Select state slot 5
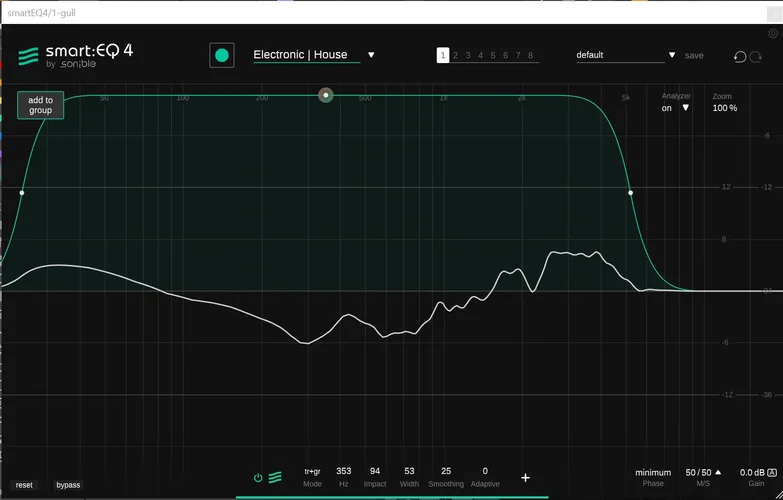The height and width of the screenshot is (500, 783). (x=493, y=55)
